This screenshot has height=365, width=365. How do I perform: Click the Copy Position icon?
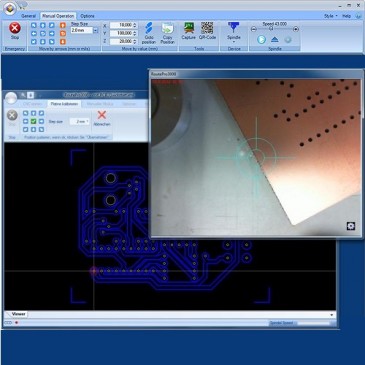coord(167,29)
